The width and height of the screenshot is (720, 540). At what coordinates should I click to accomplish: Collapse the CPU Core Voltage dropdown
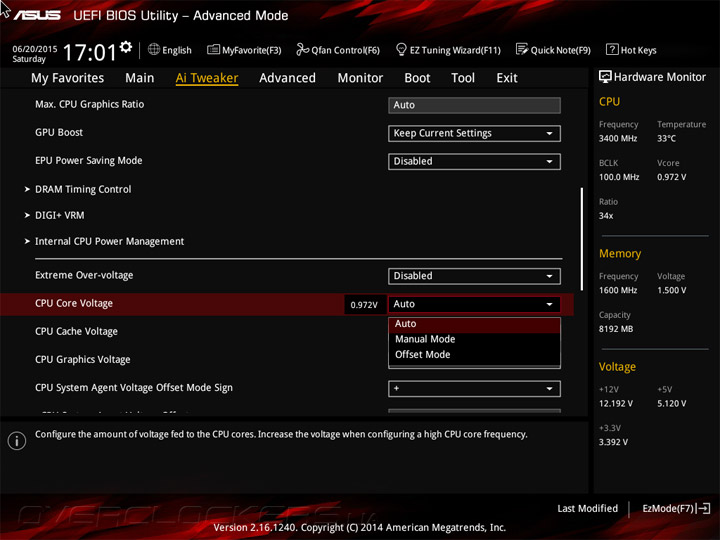tap(474, 304)
